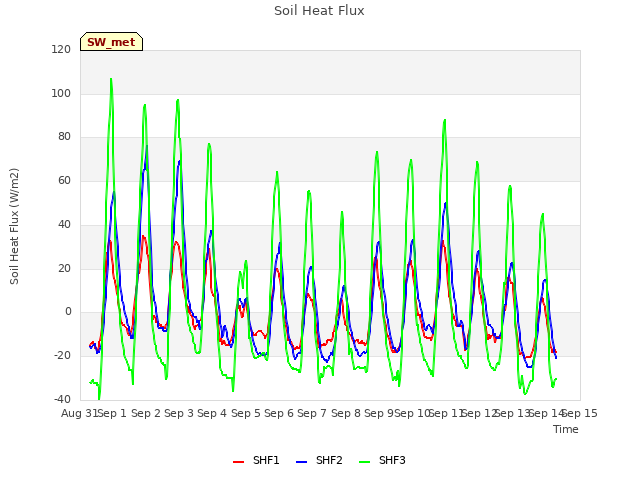The height and width of the screenshot is (480, 640).
Task: Click the blue SHF2 legend swatch
Action: [x=302, y=462]
